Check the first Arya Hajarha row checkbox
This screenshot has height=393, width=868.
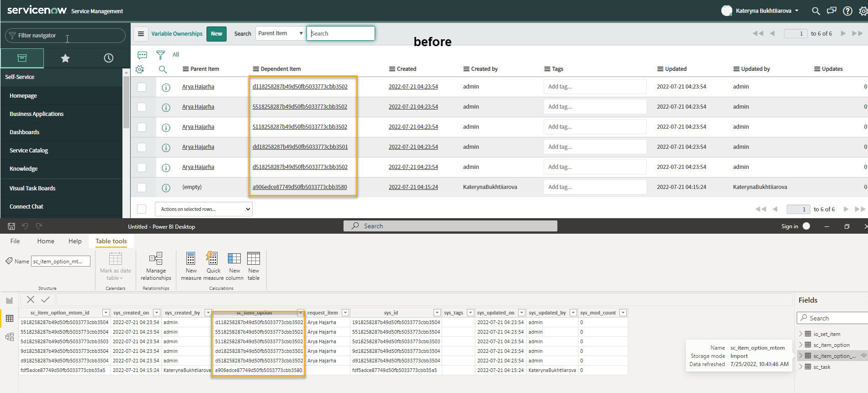tap(142, 87)
